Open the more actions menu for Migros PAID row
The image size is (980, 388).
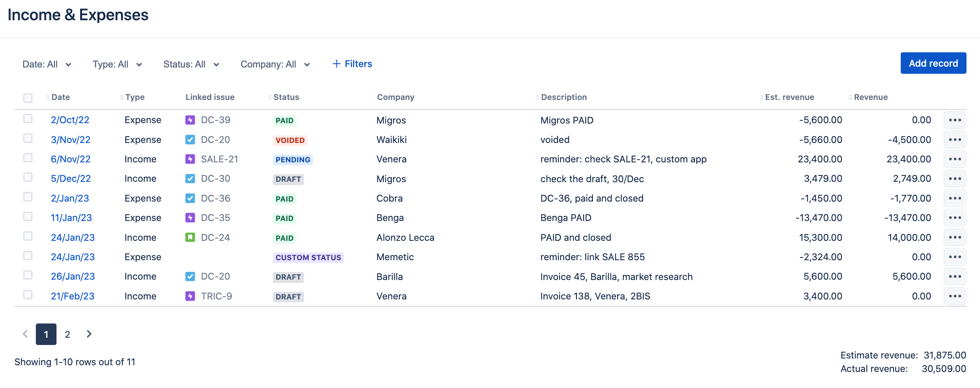(x=955, y=120)
